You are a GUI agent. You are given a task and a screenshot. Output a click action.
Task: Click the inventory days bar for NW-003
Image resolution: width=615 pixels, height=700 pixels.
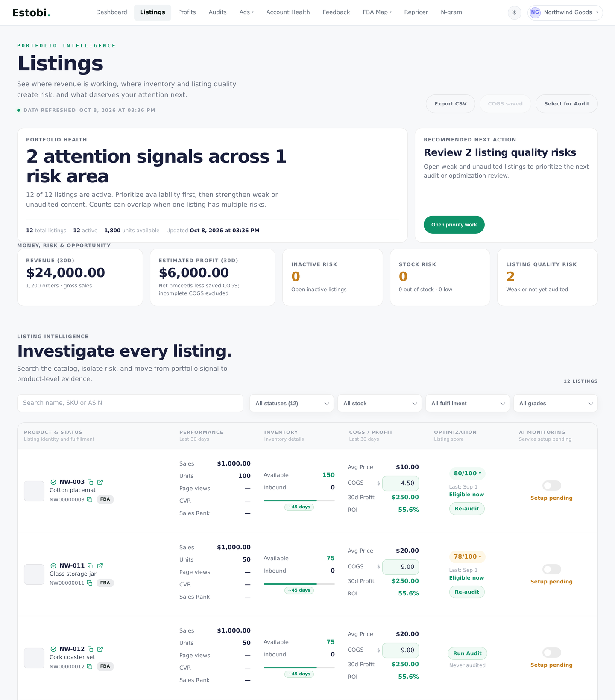(x=299, y=501)
